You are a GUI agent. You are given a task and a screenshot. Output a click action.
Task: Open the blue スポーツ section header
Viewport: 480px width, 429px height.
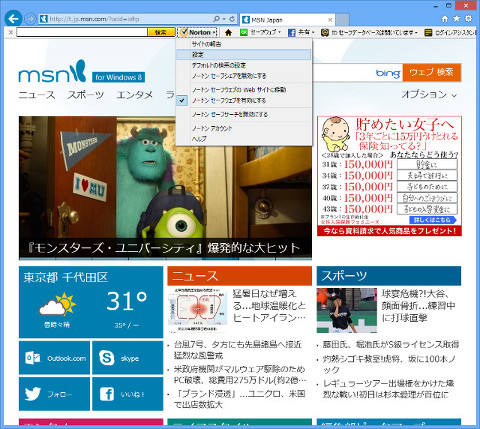[389, 276]
